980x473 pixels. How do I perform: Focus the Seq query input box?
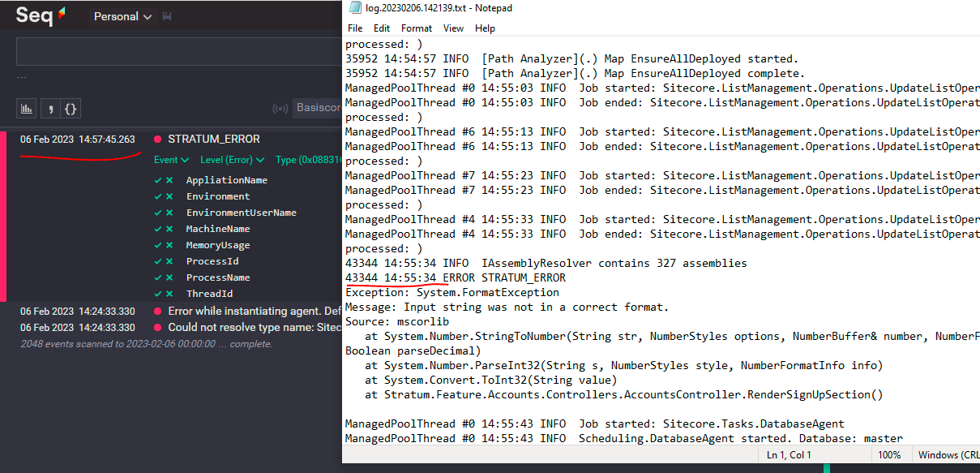tap(178, 52)
